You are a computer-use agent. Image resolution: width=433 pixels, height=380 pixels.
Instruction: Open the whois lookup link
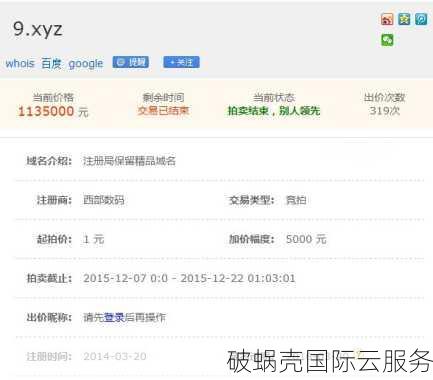(20, 63)
